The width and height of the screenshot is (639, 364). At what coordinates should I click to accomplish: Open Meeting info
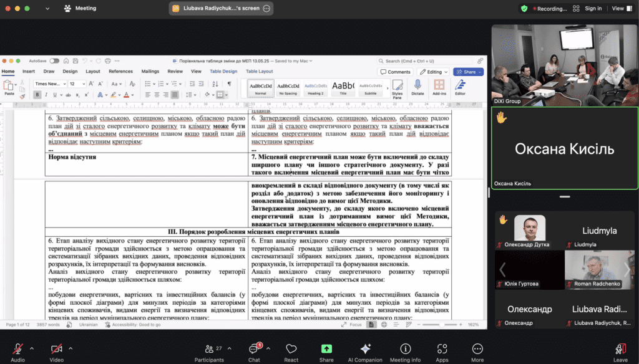pyautogui.click(x=405, y=349)
